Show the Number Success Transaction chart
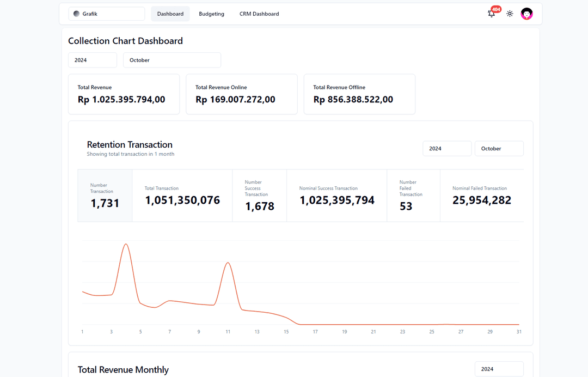The width and height of the screenshot is (588, 377). pos(260,196)
